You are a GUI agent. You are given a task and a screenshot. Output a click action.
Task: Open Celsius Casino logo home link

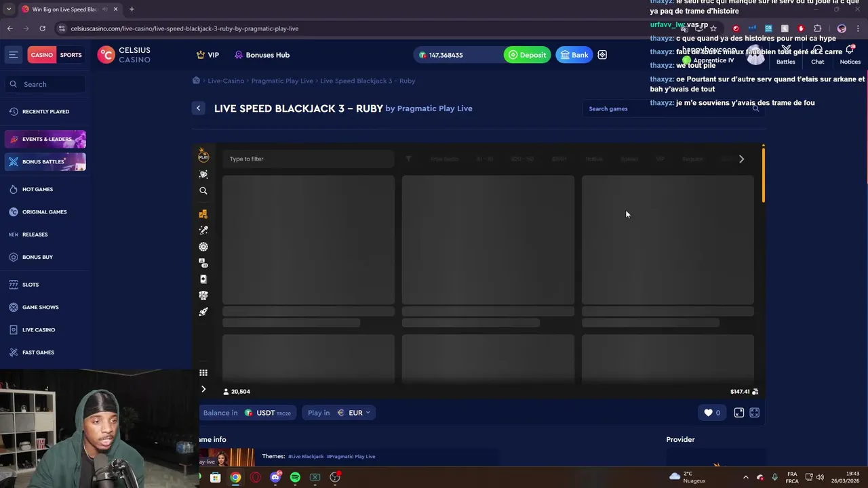(124, 55)
